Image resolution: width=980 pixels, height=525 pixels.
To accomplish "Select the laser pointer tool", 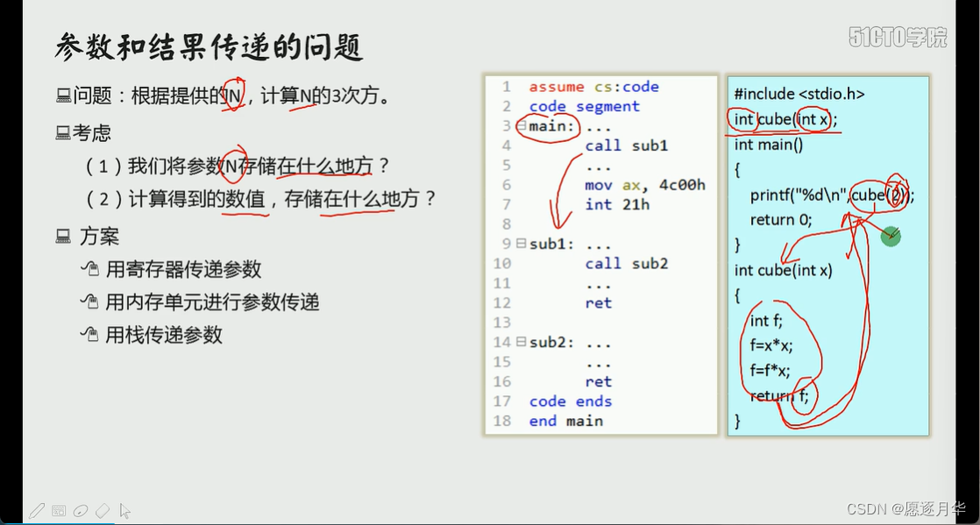I will point(81,511).
